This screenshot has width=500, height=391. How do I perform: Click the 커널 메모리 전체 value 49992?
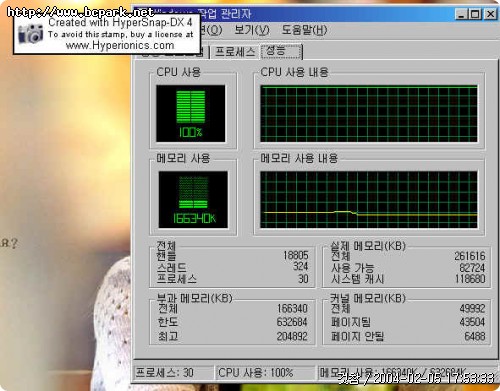point(472,308)
